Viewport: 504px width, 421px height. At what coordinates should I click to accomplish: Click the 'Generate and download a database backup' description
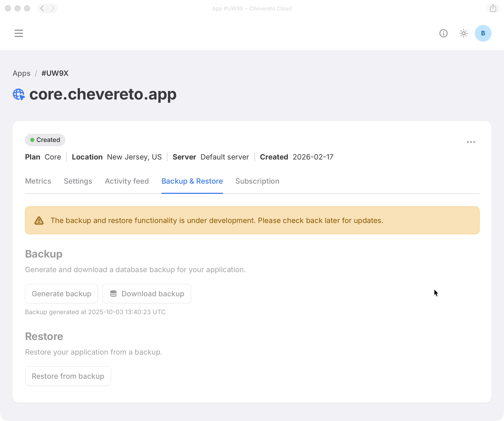[x=136, y=270]
